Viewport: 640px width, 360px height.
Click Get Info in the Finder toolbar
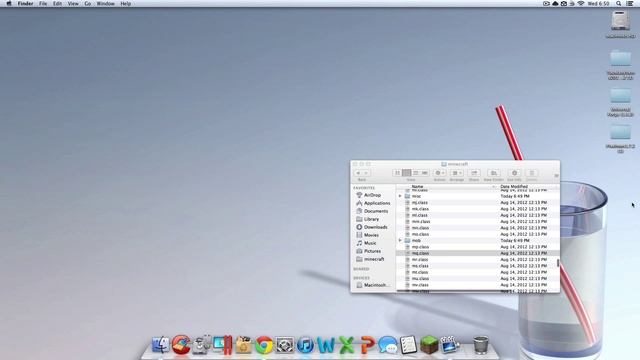pyautogui.click(x=514, y=173)
